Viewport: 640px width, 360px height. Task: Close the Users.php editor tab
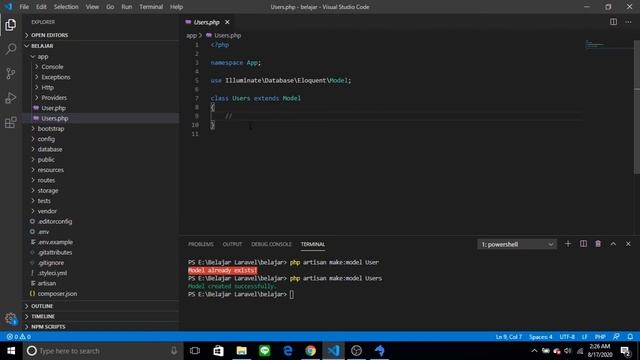tap(227, 22)
